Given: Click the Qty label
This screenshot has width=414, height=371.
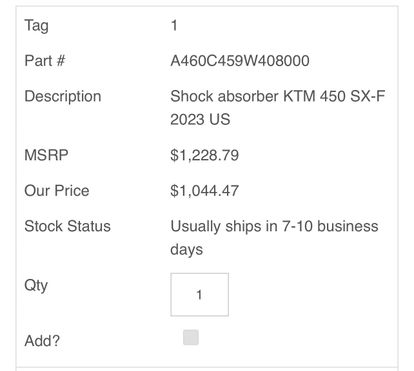Looking at the screenshot, I should [36, 286].
